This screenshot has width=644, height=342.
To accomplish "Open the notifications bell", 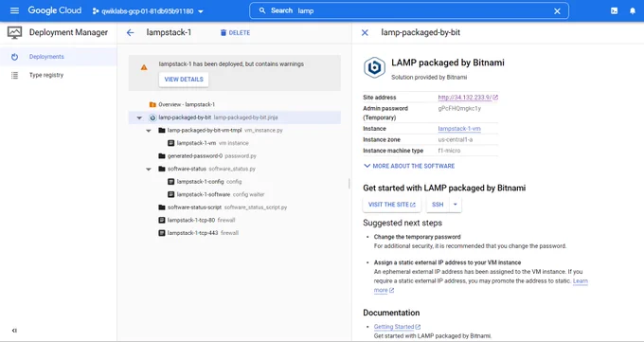I will [633, 11].
